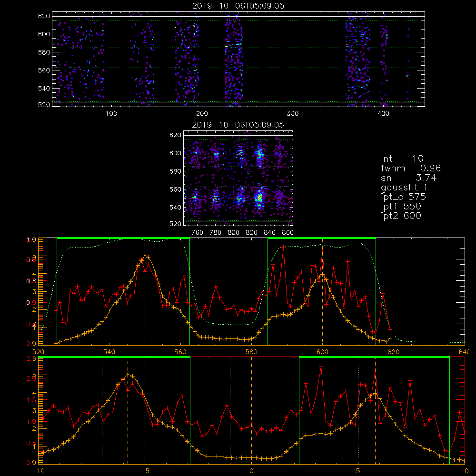Click x-axis label 580 of the pixel profile plot
The height and width of the screenshot is (476, 476).
coord(251,352)
